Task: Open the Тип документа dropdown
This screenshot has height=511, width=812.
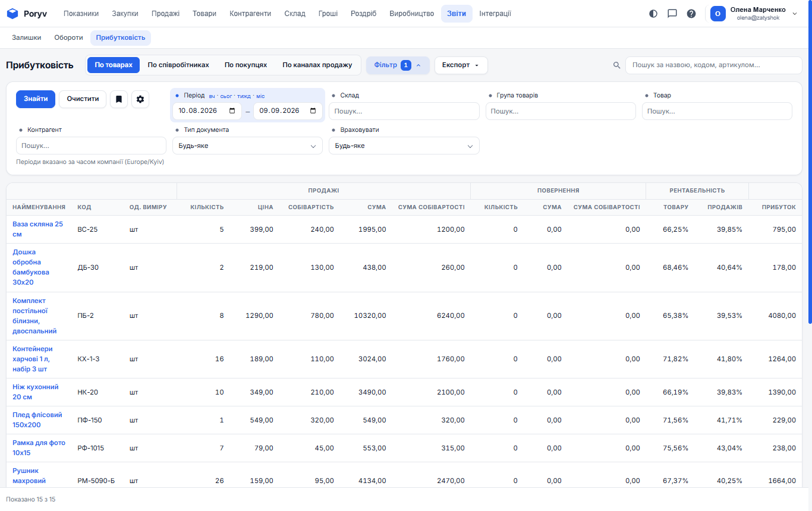Action: (247, 146)
